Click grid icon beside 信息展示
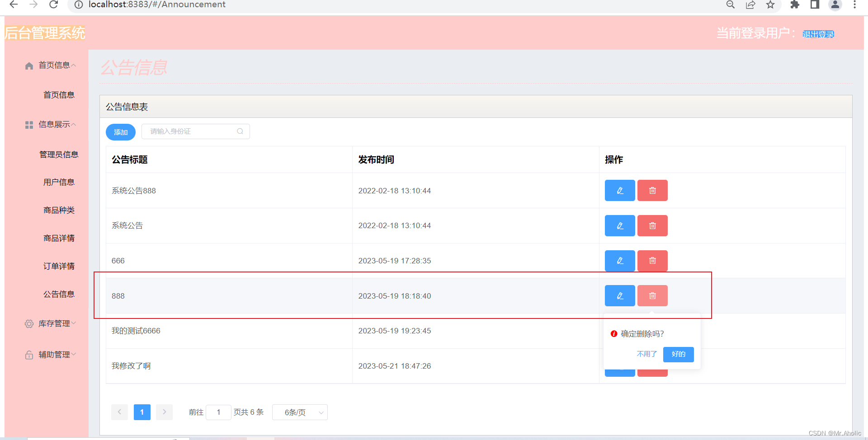868x440 pixels. click(29, 125)
